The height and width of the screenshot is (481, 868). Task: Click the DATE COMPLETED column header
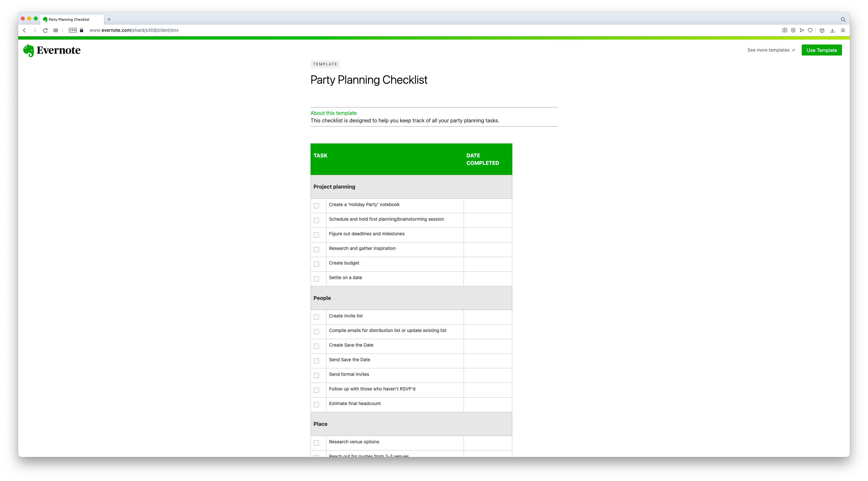tap(488, 159)
